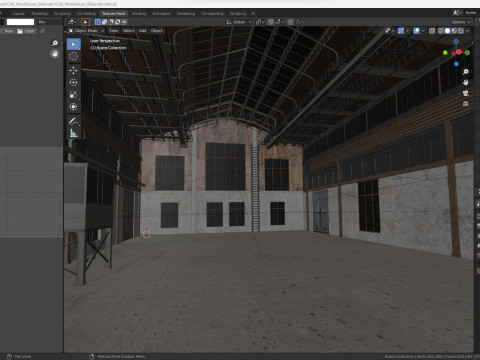Click the white brush color swatch
This screenshot has height=360, width=480.
point(20,22)
